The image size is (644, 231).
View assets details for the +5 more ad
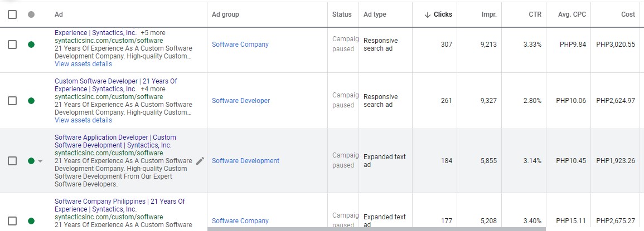click(x=84, y=64)
